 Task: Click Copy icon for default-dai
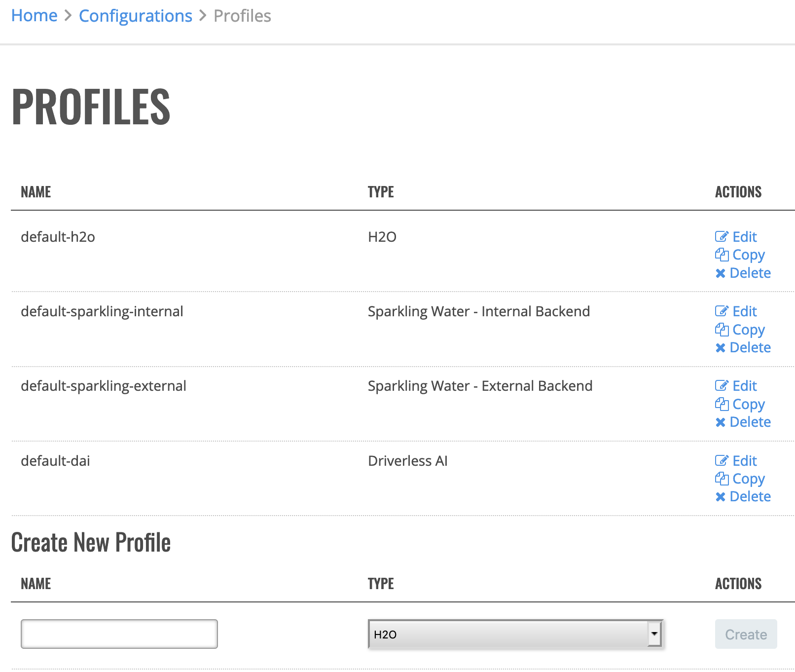pyautogui.click(x=722, y=479)
